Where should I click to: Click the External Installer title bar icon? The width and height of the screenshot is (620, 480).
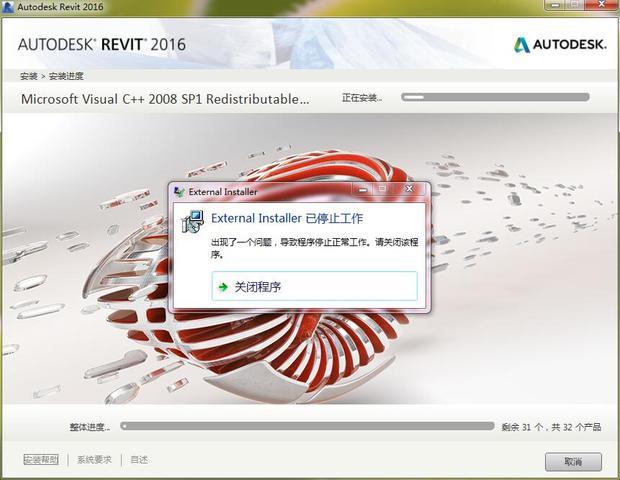pyautogui.click(x=179, y=191)
